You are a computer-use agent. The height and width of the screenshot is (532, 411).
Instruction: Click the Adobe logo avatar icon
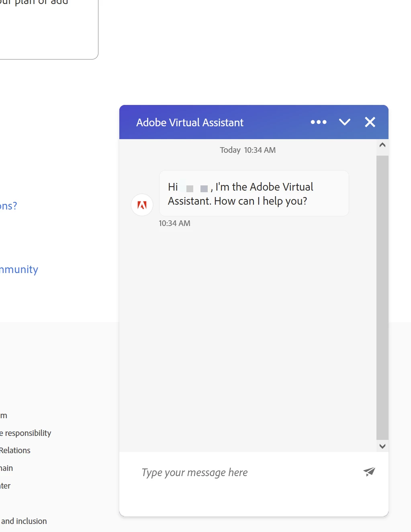[x=142, y=205]
